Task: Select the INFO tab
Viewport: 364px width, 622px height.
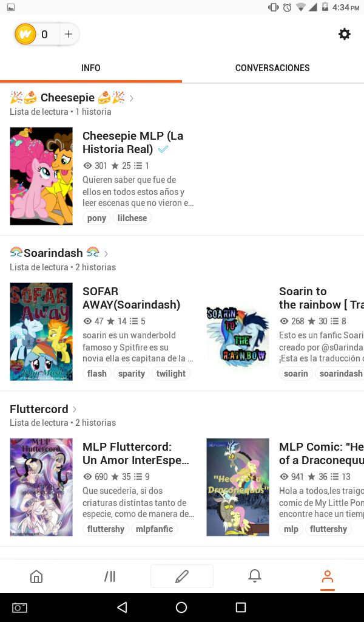Action: pyautogui.click(x=91, y=68)
